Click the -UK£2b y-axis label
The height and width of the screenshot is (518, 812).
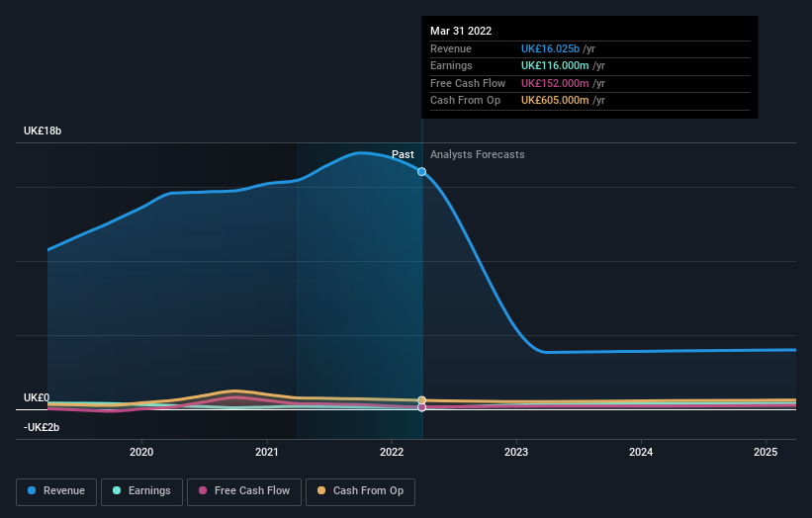point(42,427)
